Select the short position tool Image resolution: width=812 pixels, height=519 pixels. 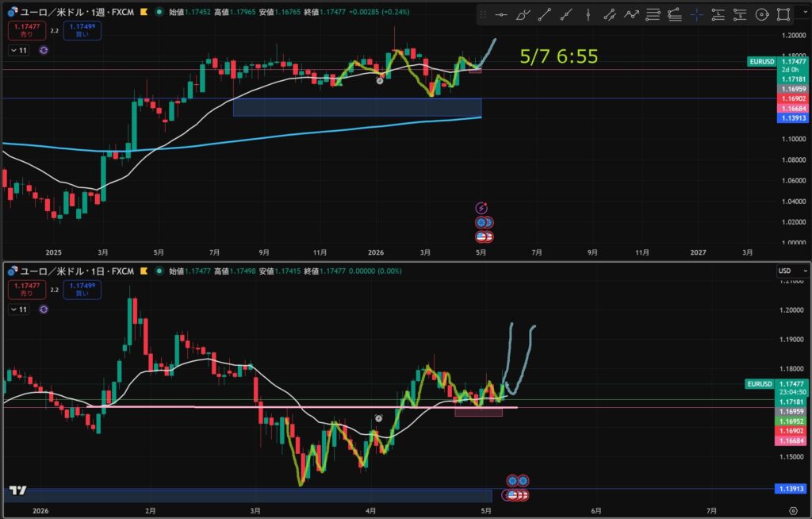(x=740, y=15)
